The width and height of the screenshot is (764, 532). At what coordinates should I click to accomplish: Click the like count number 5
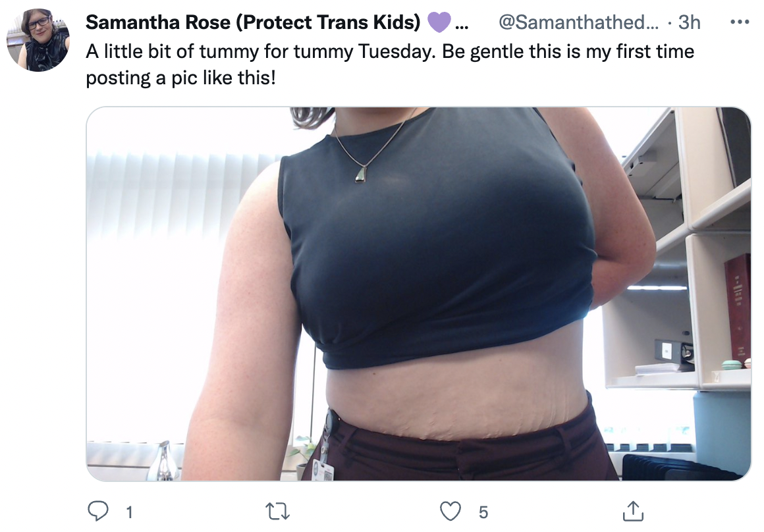pos(483,512)
